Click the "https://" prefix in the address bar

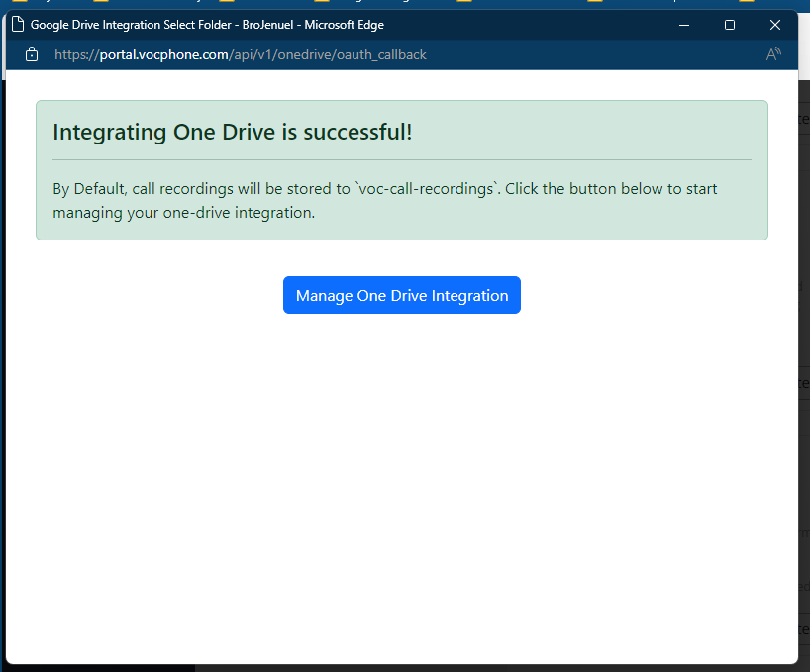tap(76, 54)
